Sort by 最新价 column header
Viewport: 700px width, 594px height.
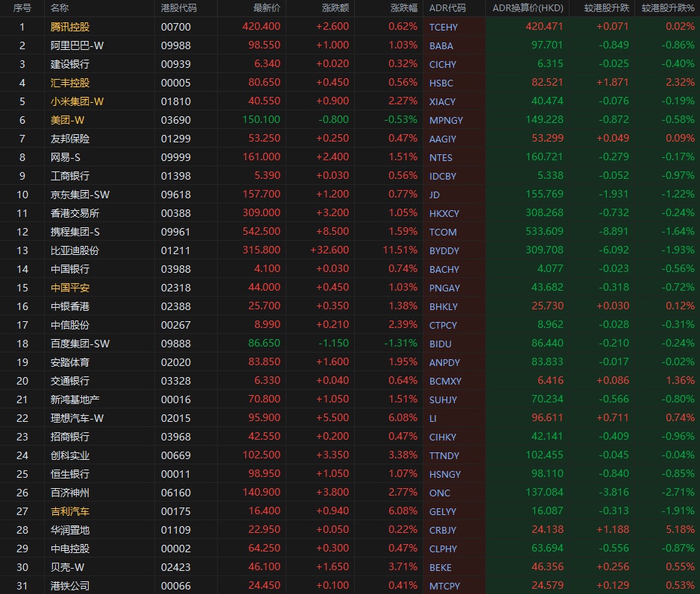tap(267, 8)
